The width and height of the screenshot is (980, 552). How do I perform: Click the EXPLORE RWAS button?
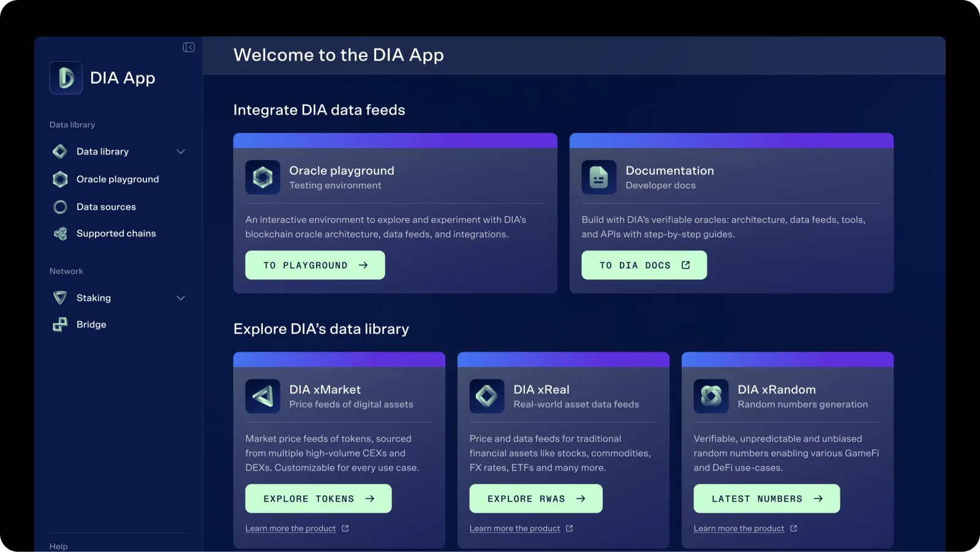536,499
